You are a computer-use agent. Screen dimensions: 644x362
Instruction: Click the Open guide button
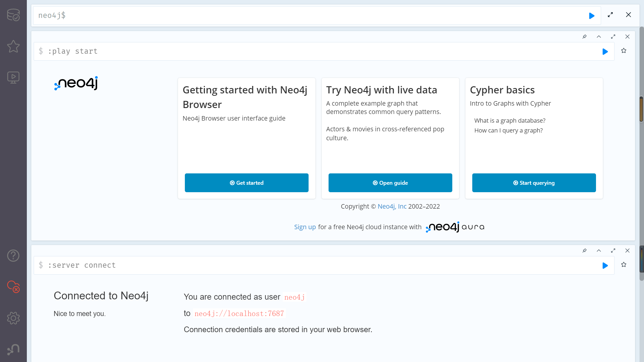[390, 183]
